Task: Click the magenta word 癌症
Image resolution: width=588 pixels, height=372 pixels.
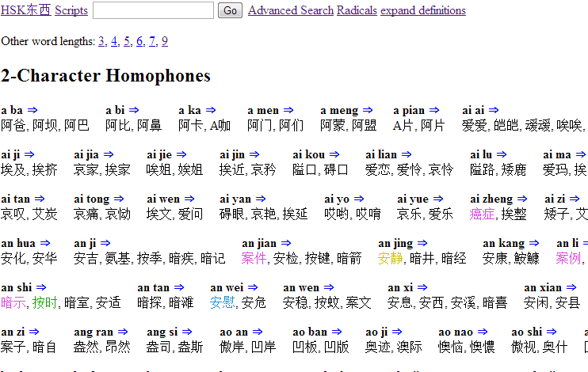Action: pyautogui.click(x=482, y=214)
